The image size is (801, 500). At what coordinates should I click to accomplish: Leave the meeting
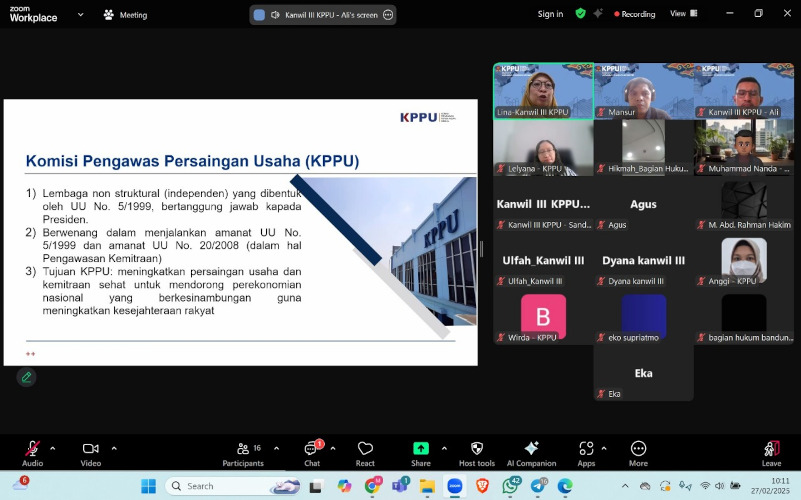(771, 454)
